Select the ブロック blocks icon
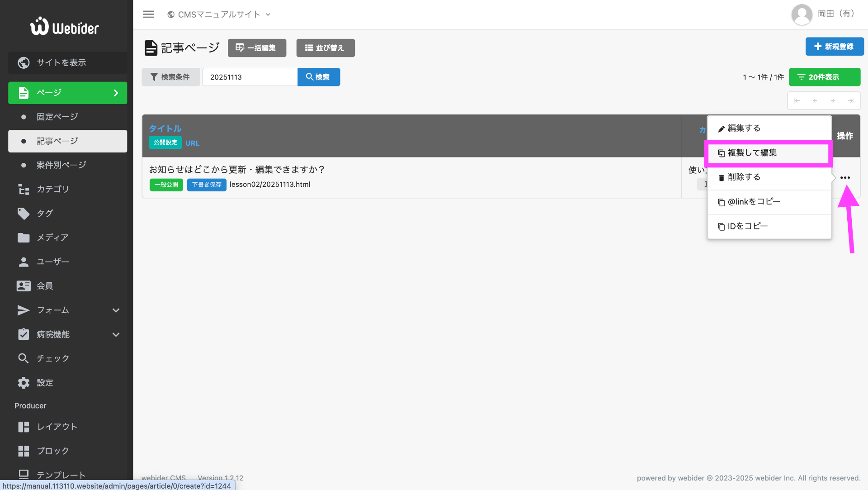This screenshot has width=868, height=490. point(24,451)
